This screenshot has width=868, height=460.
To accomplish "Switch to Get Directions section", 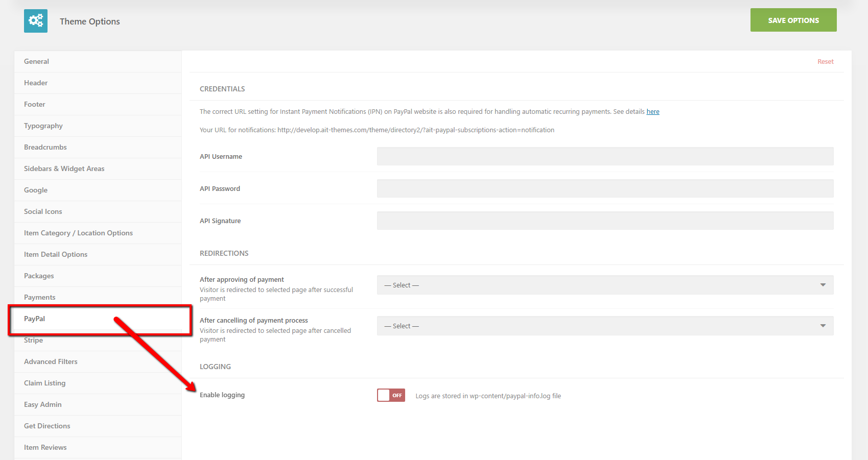I will 98,426.
